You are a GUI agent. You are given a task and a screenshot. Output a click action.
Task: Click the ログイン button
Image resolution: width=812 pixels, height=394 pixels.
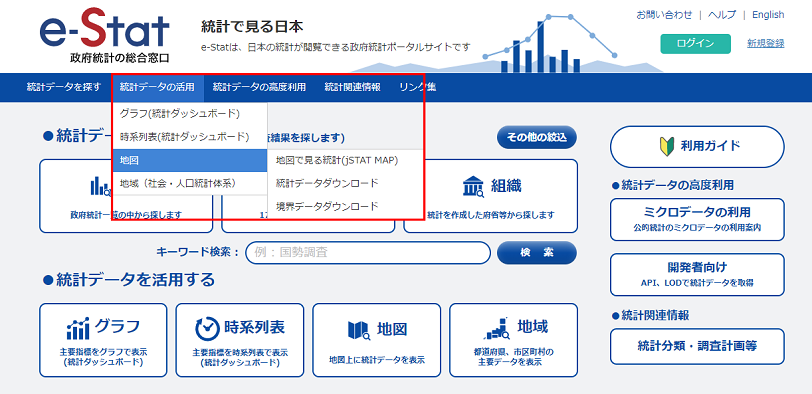[695, 43]
